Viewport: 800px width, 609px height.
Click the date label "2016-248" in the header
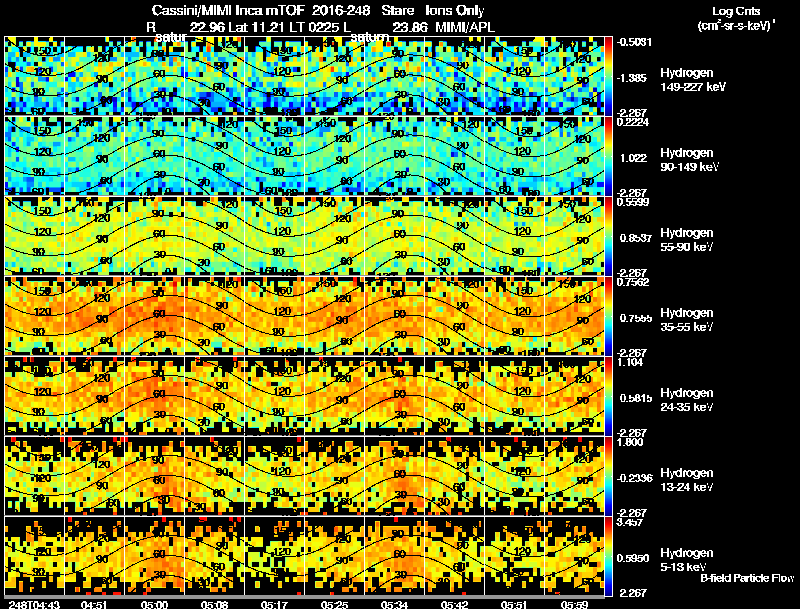pyautogui.click(x=339, y=11)
